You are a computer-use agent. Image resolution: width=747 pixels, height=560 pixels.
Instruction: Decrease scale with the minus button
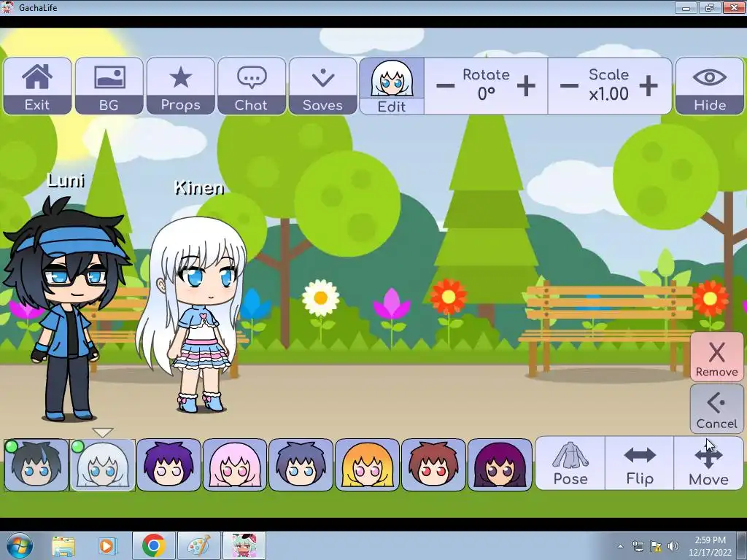click(x=569, y=86)
